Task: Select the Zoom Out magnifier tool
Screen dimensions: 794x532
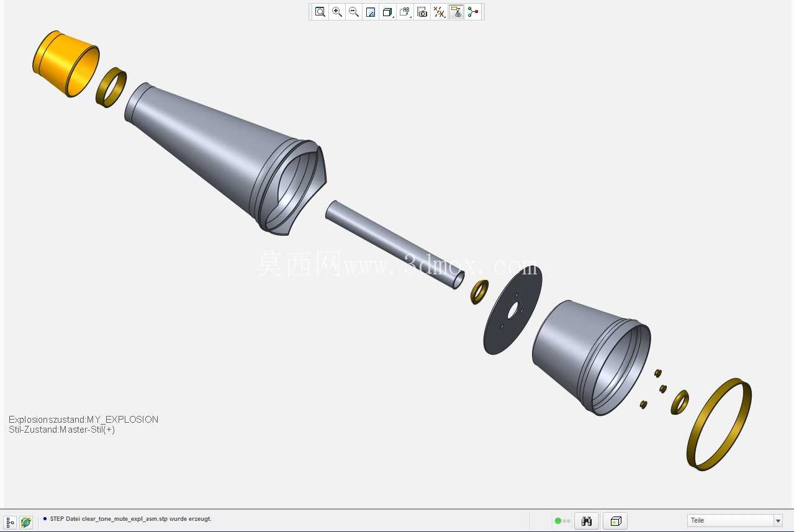Action: [x=354, y=12]
